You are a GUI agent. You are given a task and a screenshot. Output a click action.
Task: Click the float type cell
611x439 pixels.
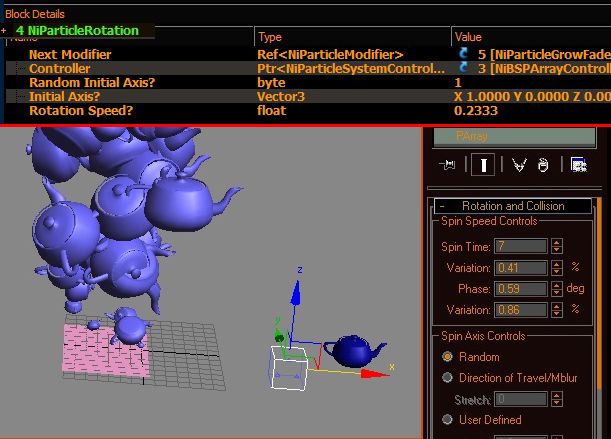click(272, 110)
